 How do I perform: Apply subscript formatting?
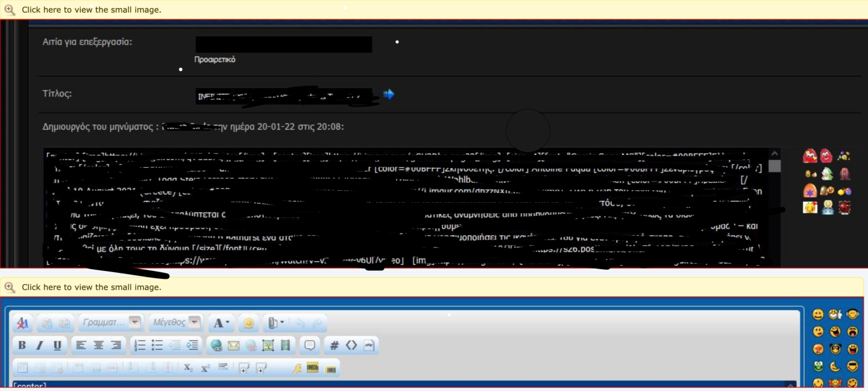tap(188, 368)
